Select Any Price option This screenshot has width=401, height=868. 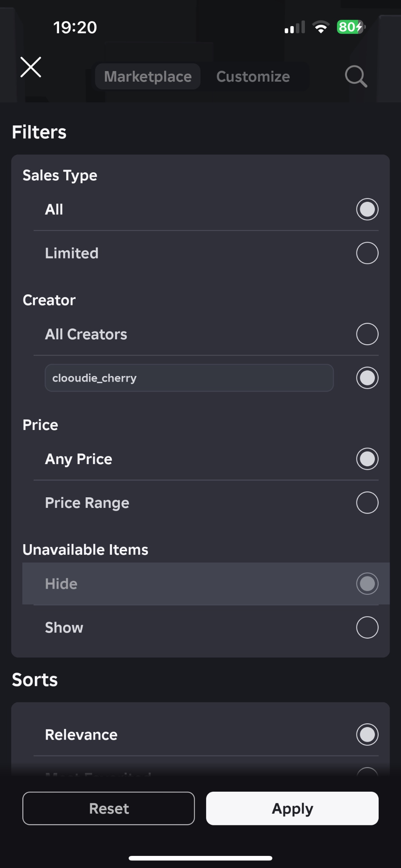click(367, 459)
